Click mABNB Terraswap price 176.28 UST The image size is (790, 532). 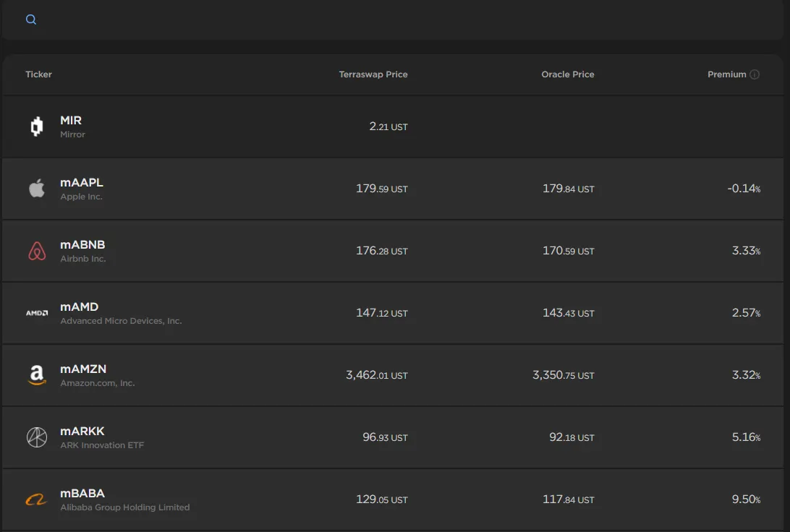(x=382, y=251)
